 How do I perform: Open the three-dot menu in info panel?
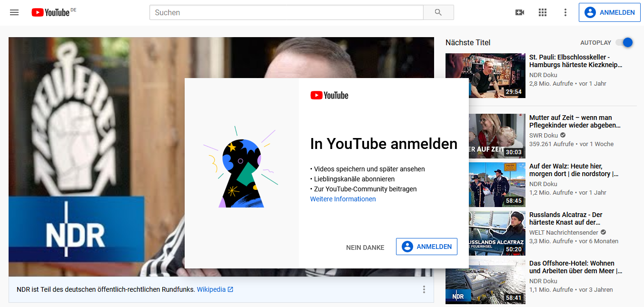pos(424,289)
